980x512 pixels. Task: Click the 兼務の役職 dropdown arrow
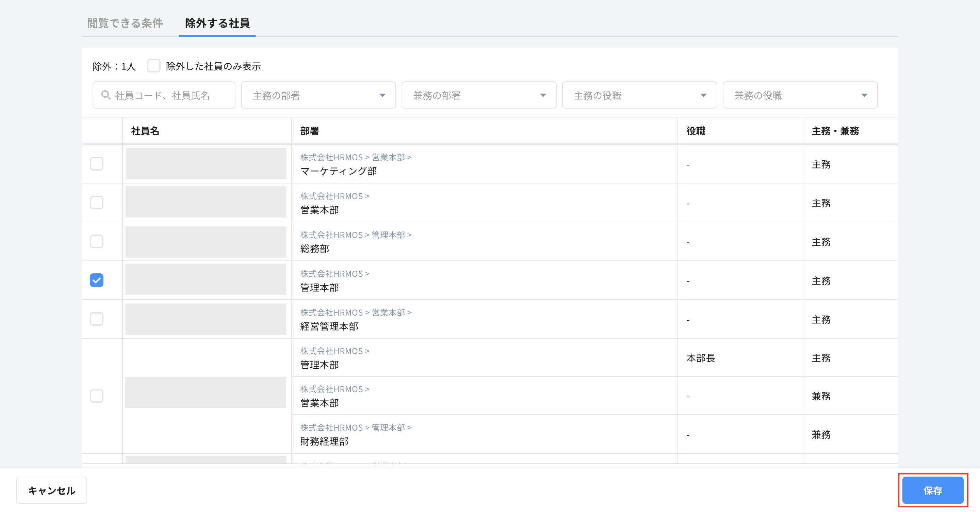864,95
